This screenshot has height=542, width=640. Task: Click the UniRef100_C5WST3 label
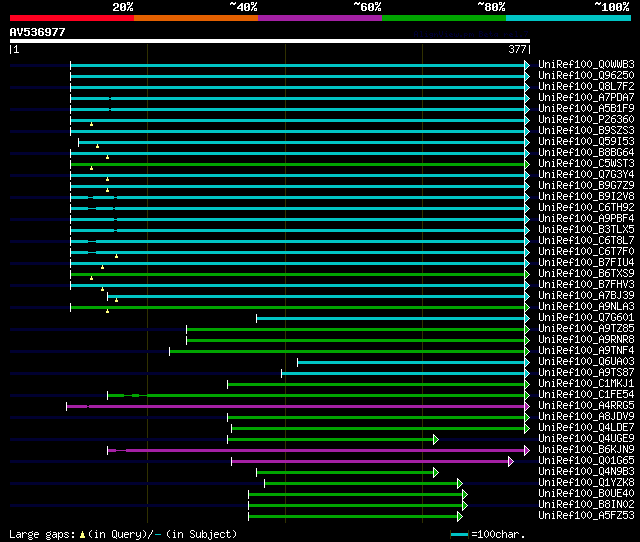click(x=586, y=164)
